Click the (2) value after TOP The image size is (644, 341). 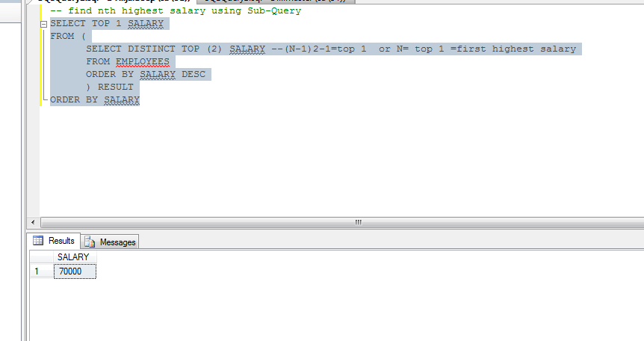tap(214, 49)
